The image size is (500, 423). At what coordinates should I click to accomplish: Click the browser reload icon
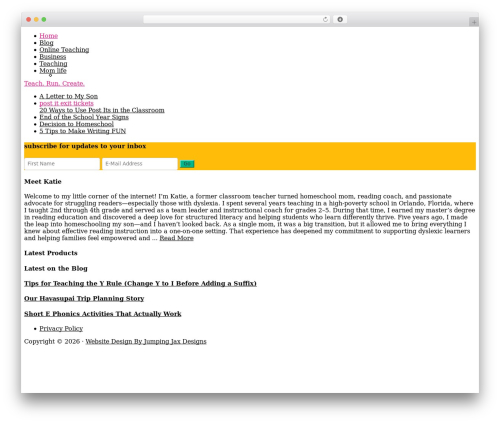click(x=325, y=19)
